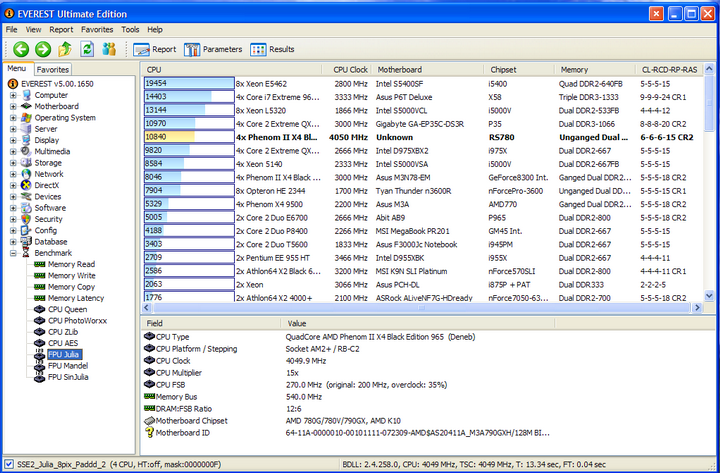Screen dimensions: 720x473
Task: Open the Help menu
Action: click(x=155, y=29)
